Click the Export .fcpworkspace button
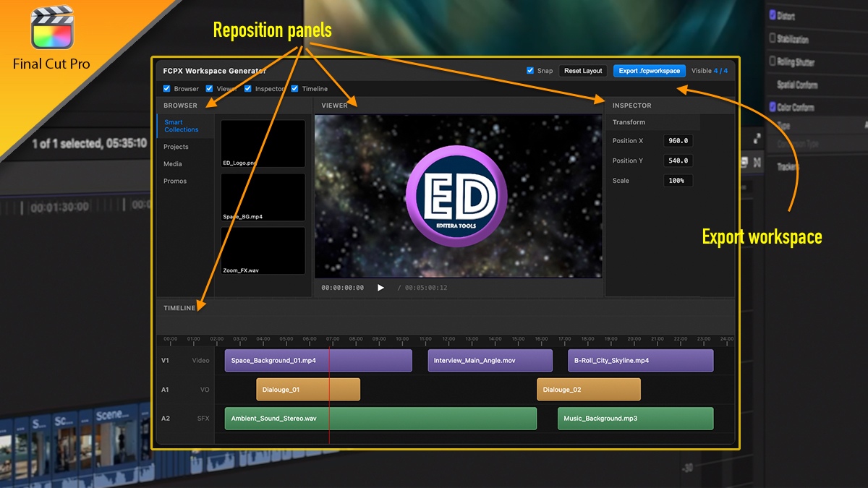868x488 pixels. pos(649,70)
